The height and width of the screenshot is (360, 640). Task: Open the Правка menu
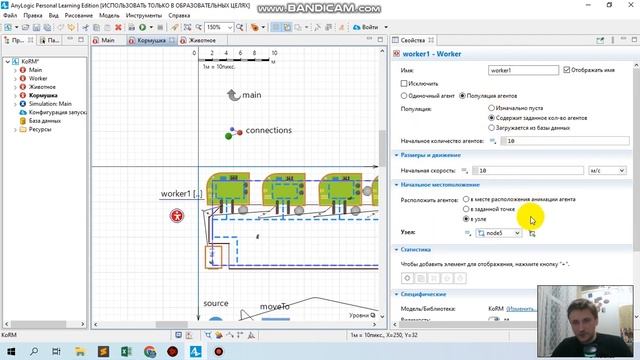[x=33, y=16]
